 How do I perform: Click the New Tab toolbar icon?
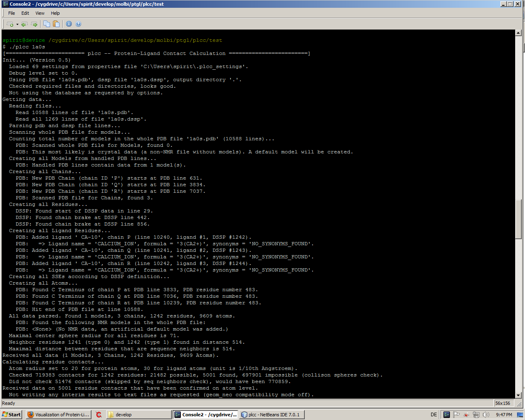[x=10, y=24]
